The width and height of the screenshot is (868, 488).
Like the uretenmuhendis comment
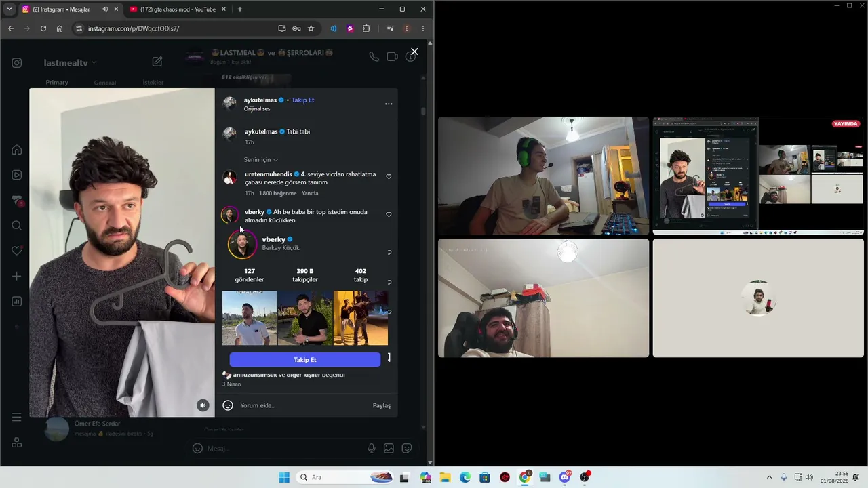pyautogui.click(x=389, y=177)
